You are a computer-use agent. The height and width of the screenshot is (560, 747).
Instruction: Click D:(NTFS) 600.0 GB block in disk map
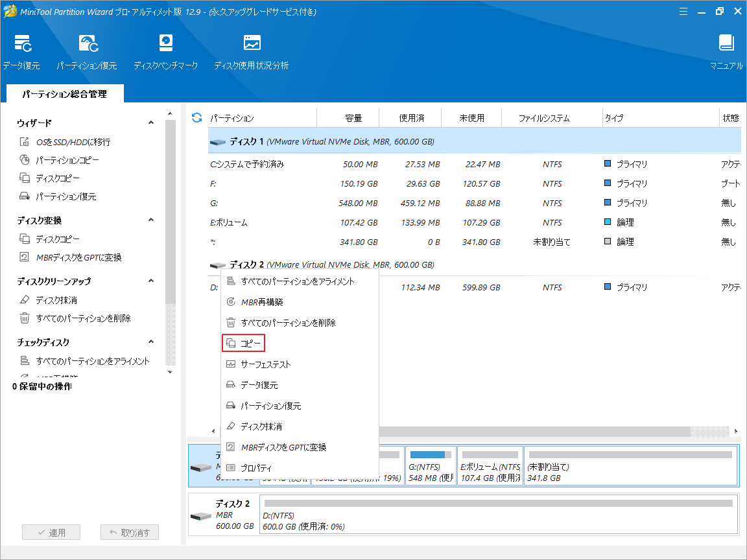pyautogui.click(x=498, y=515)
